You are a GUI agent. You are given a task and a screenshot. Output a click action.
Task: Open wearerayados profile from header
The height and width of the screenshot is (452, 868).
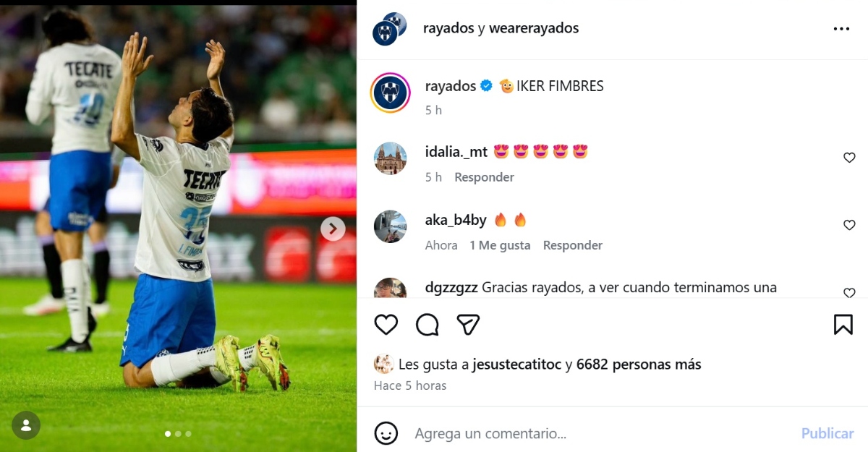coord(534,28)
